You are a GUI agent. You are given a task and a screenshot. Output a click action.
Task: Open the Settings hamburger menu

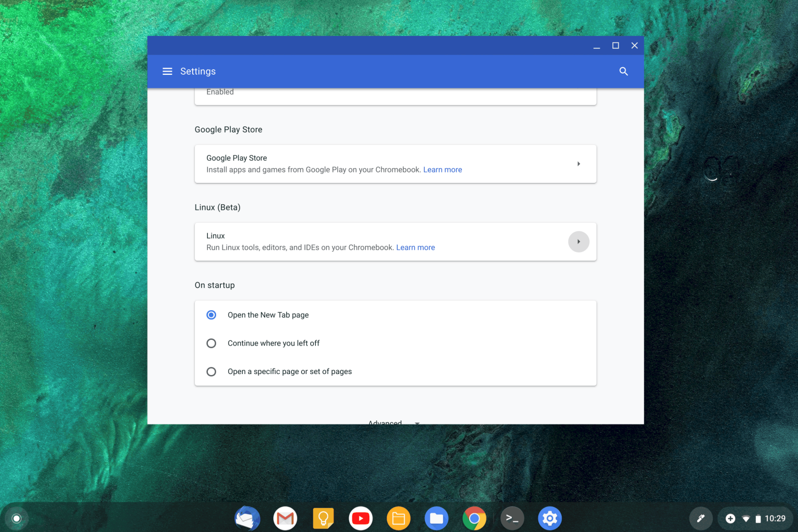pos(167,72)
